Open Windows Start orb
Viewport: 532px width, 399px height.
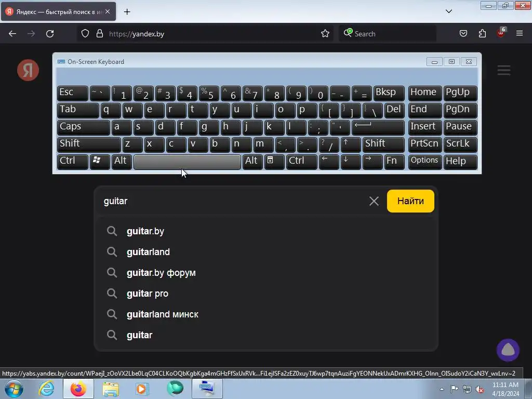[14, 389]
